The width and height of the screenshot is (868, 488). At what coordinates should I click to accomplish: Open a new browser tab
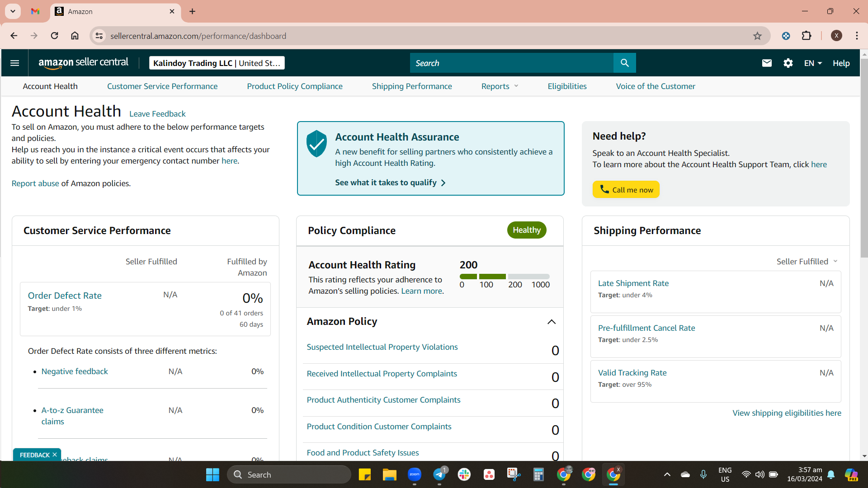(x=193, y=11)
